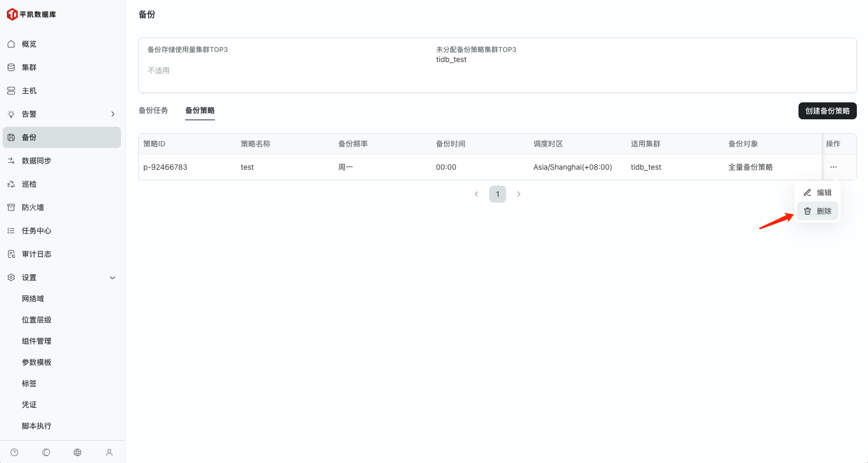Open language globe icon in sidebar footer

77,452
